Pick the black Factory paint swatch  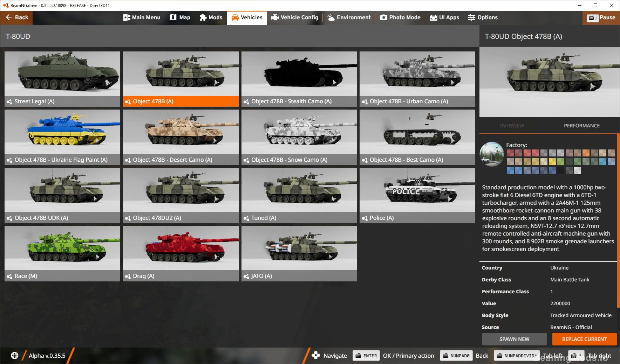pos(561,170)
